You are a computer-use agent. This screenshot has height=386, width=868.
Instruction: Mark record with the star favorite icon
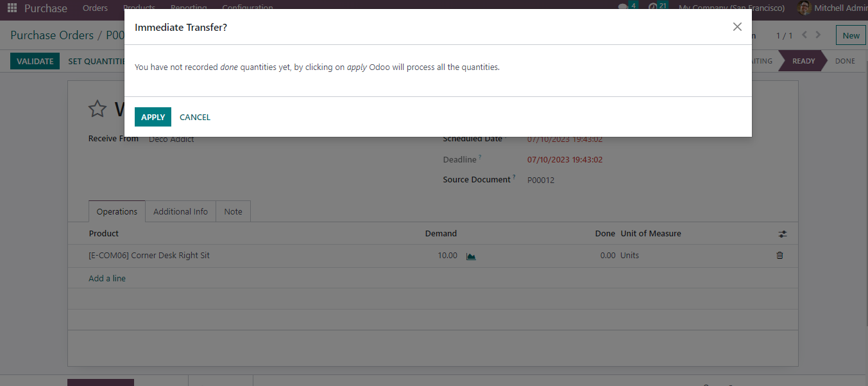(98, 109)
